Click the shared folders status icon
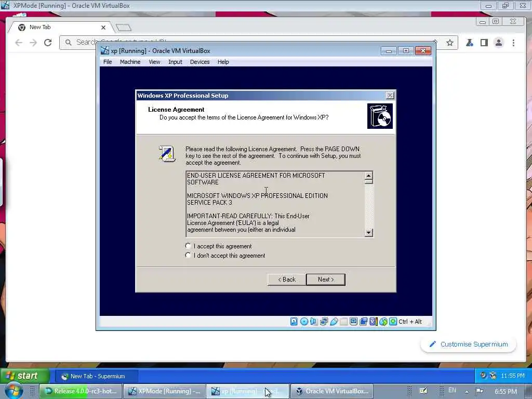The image size is (532, 399). coord(344,321)
